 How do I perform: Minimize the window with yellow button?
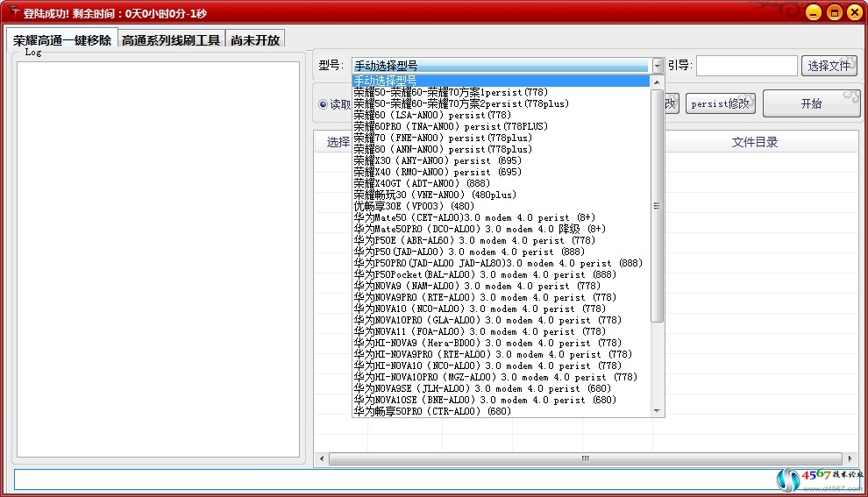pyautogui.click(x=813, y=12)
